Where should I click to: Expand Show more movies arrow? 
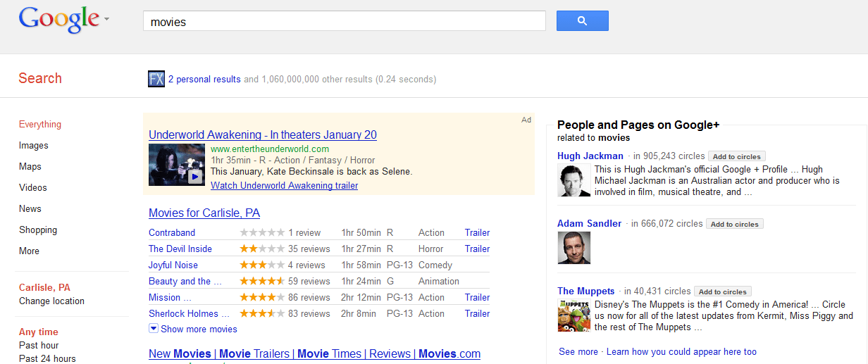[154, 329]
